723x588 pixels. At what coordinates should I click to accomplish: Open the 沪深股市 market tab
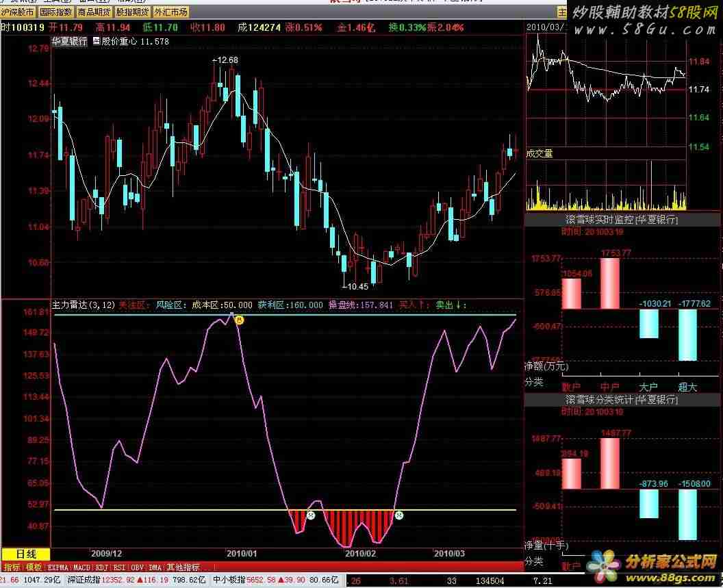[18, 12]
